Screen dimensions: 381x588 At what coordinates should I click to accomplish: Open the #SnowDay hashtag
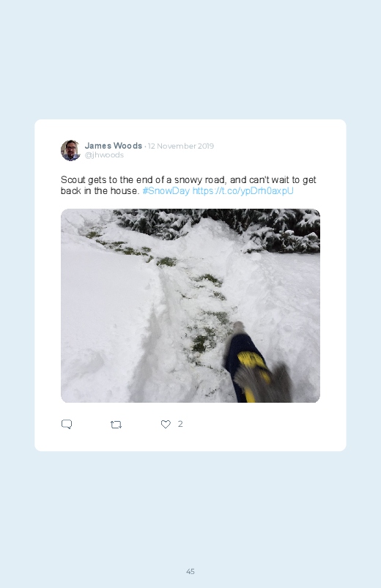[166, 190]
